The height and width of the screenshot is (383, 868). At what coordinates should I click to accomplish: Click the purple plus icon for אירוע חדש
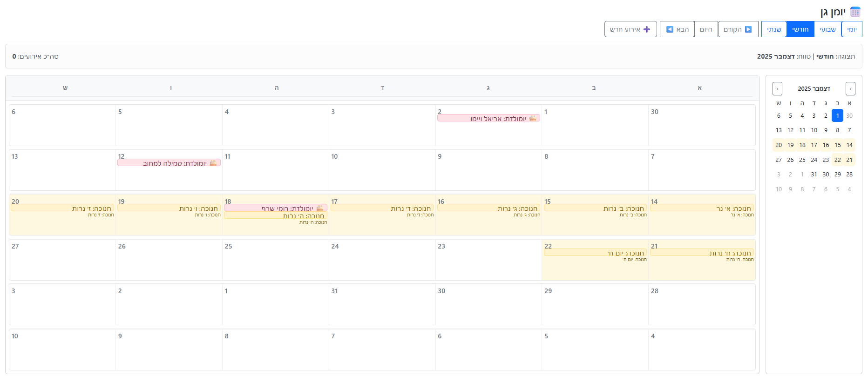647,29
